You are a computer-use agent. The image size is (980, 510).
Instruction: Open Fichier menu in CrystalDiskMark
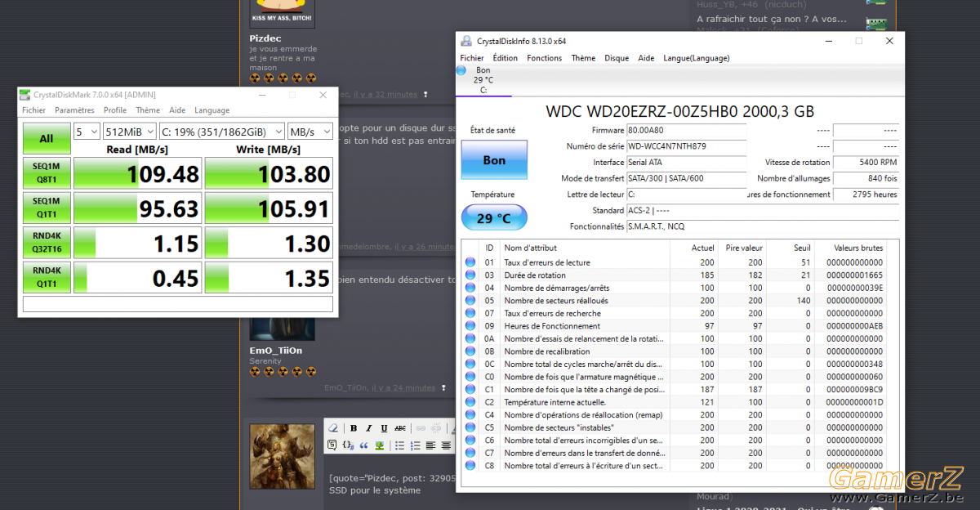[x=33, y=110]
